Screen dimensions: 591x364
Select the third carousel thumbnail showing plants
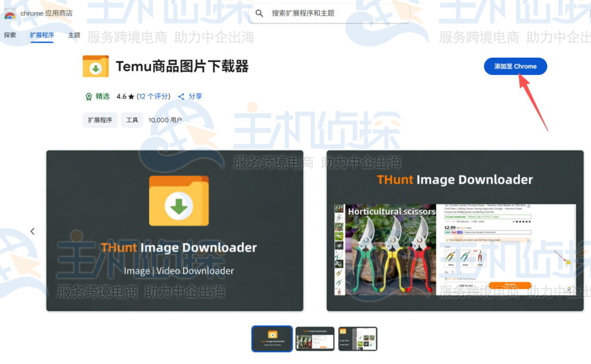click(358, 339)
